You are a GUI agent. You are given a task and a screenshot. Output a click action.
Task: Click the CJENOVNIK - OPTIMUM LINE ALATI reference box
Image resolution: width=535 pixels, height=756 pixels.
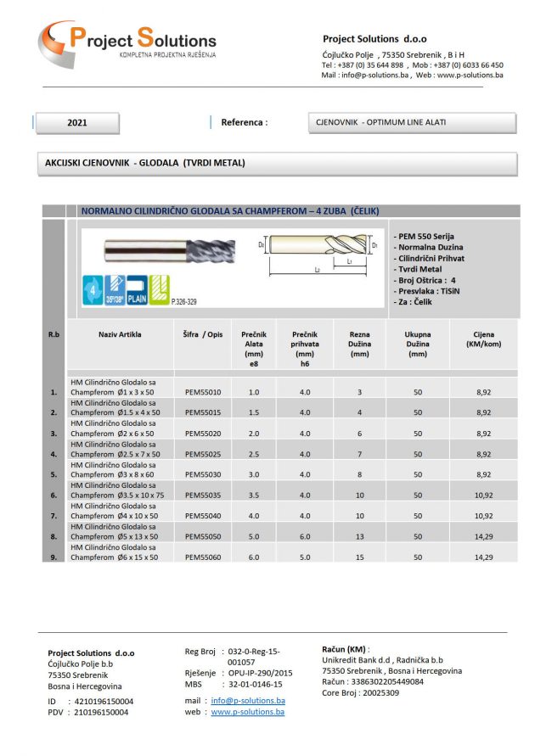coord(411,122)
